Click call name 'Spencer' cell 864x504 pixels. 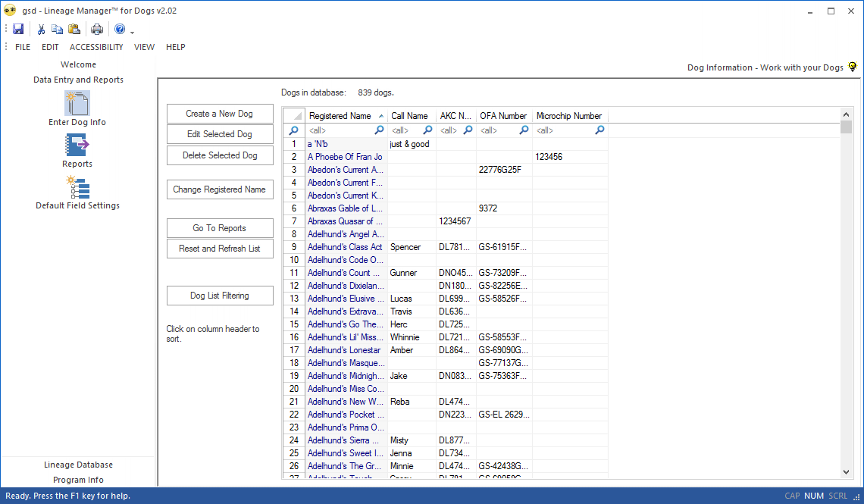[412, 247]
